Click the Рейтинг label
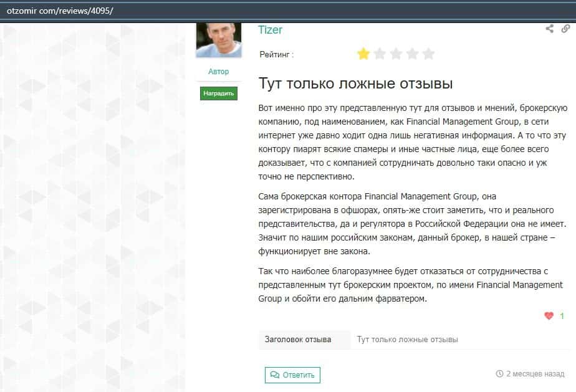The image size is (576, 392). (277, 54)
